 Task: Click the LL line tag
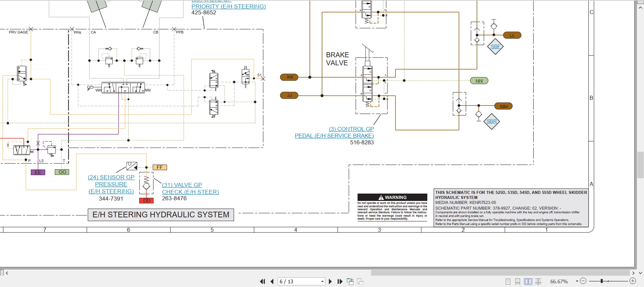(512, 35)
